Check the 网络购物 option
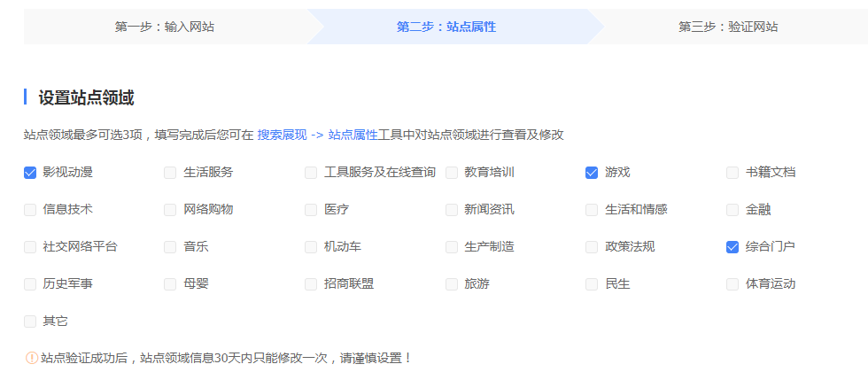Viewport: 868px width, 372px height. click(170, 210)
